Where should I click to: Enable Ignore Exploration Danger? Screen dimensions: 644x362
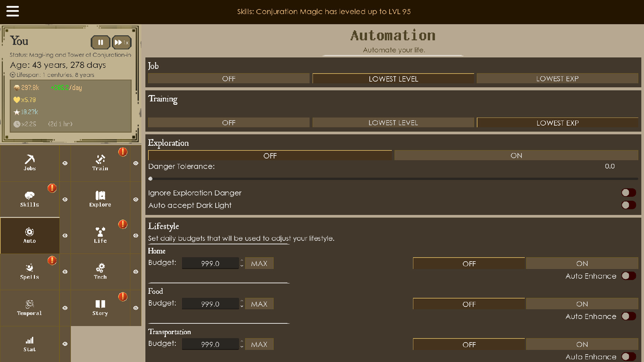629,192
